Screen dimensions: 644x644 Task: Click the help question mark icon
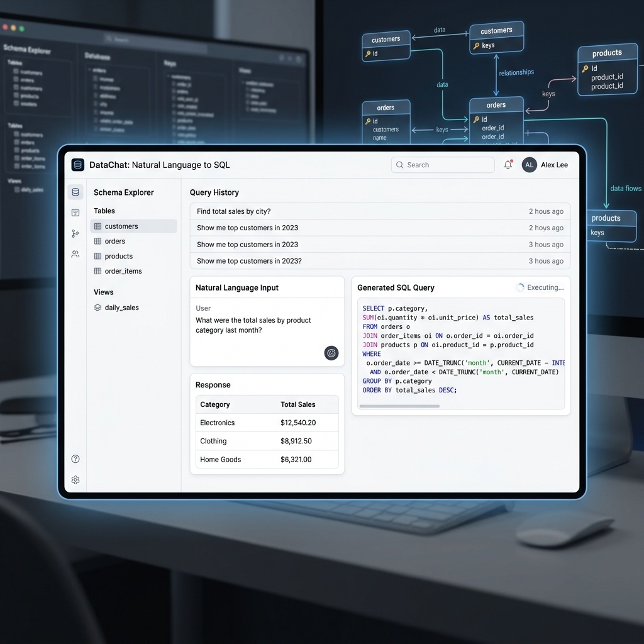[x=75, y=459]
